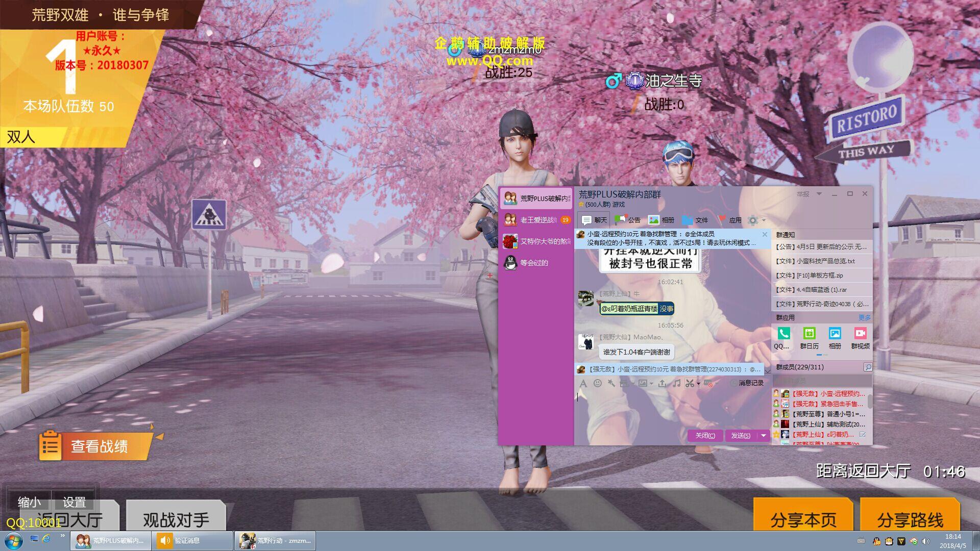Click the 发送(S) send button
Image resolution: width=980 pixels, height=551 pixels.
coord(740,435)
